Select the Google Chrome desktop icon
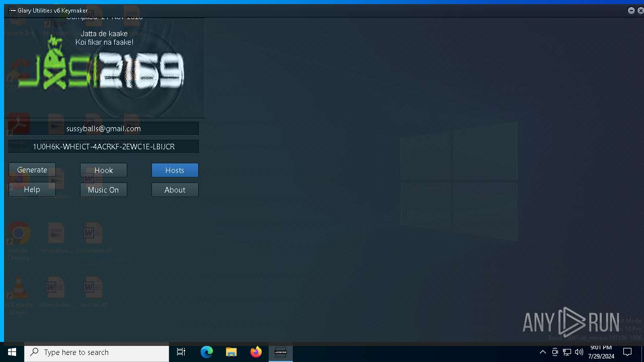The height and width of the screenshot is (362, 644). 19,241
